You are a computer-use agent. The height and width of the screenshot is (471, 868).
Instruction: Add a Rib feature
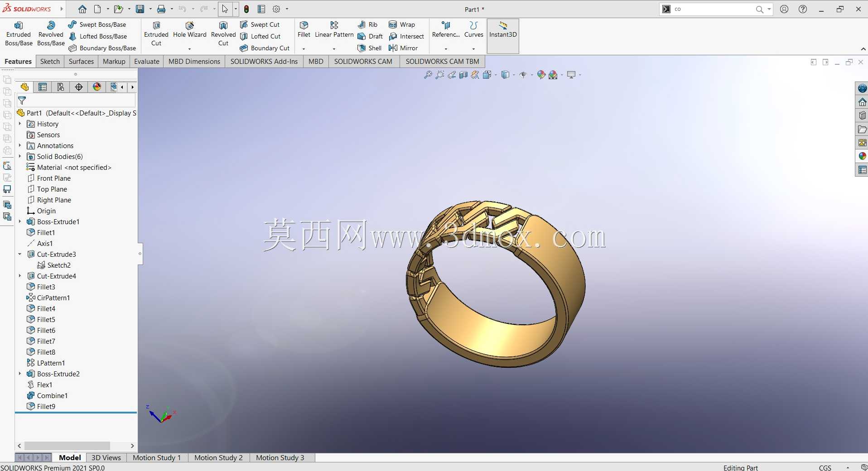(367, 24)
